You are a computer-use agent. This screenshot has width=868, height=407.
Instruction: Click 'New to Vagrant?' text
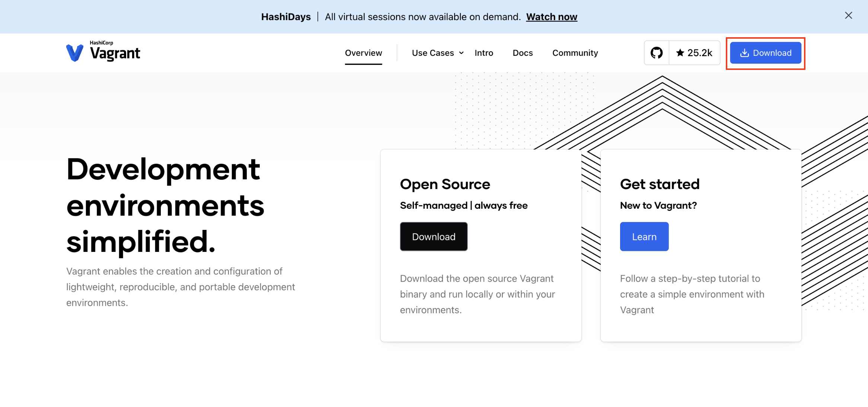(658, 205)
